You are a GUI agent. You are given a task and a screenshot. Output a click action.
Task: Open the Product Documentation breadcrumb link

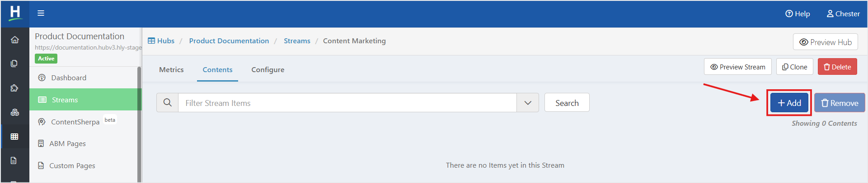click(229, 41)
